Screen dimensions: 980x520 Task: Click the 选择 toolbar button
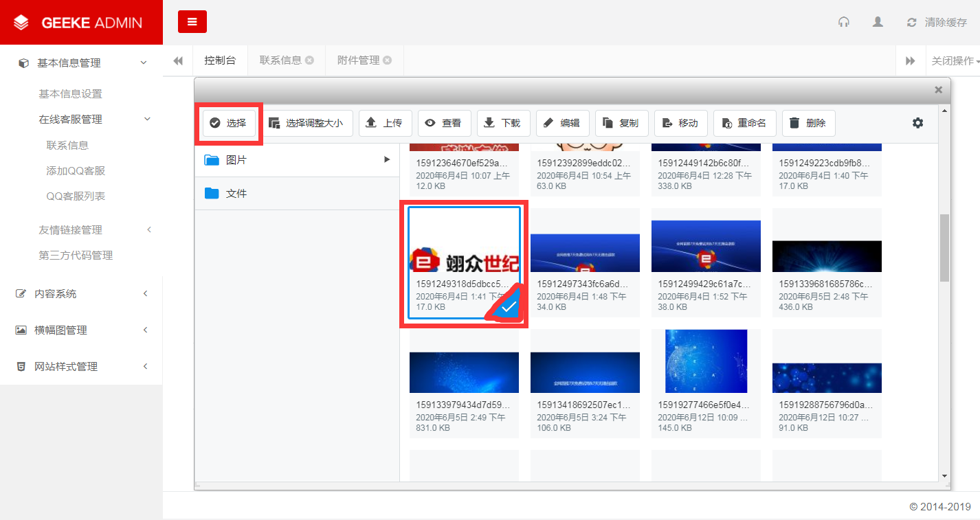(229, 123)
